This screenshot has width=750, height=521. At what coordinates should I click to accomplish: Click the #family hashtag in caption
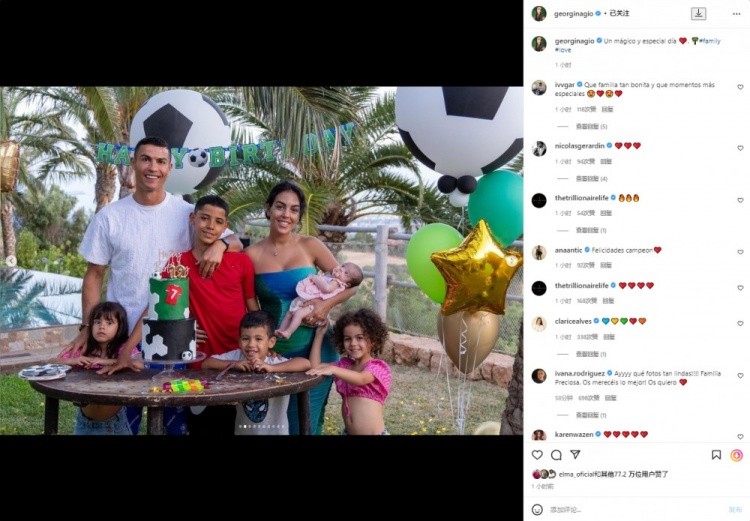(x=709, y=41)
